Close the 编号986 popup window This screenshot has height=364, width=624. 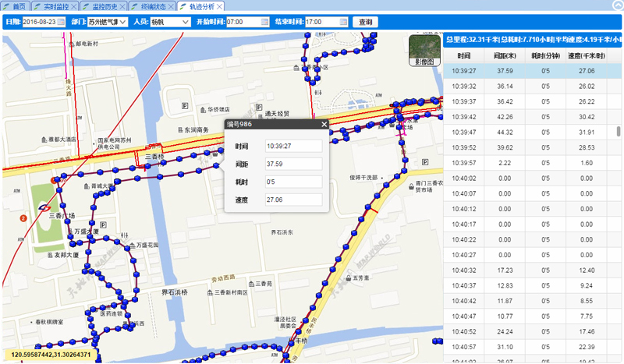[324, 124]
